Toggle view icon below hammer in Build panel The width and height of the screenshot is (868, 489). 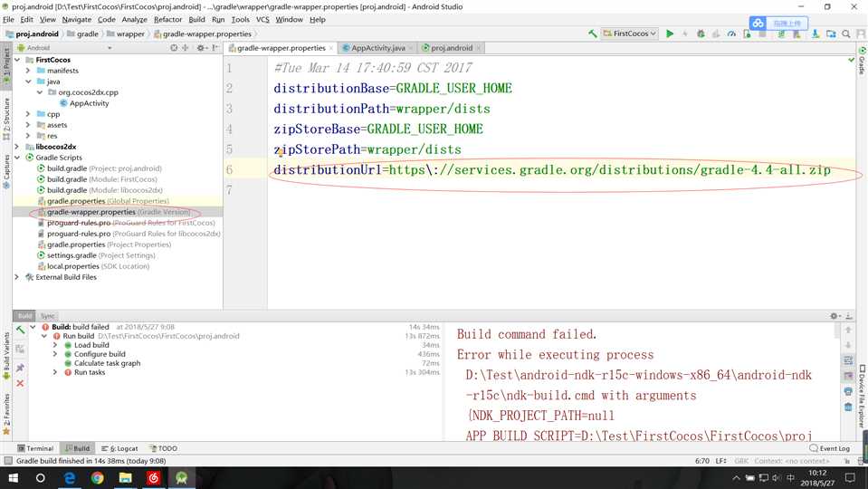20,349
